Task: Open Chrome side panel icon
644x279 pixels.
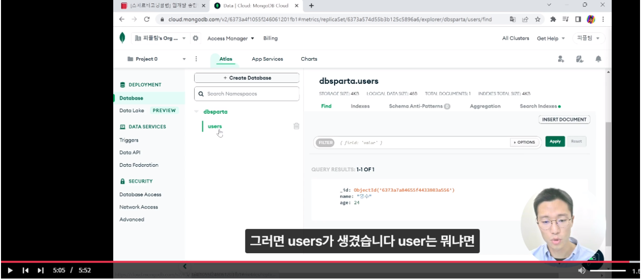Action: 578,19
